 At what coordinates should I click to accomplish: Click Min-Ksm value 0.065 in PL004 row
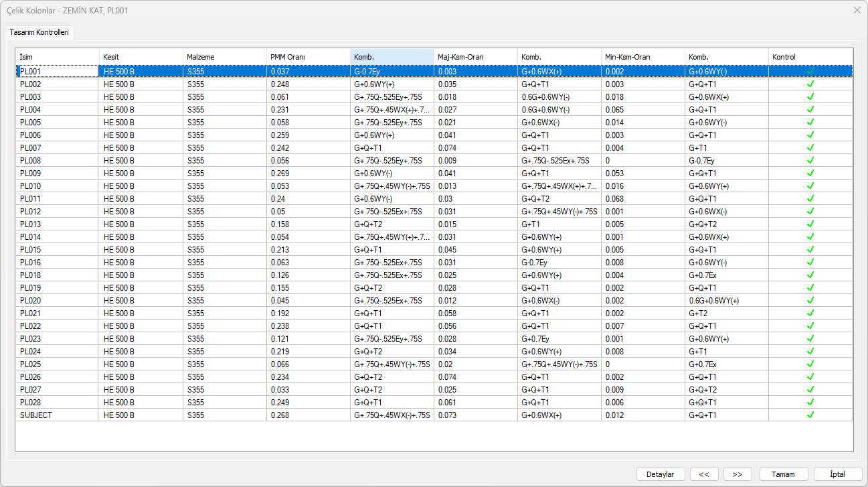[x=614, y=109]
